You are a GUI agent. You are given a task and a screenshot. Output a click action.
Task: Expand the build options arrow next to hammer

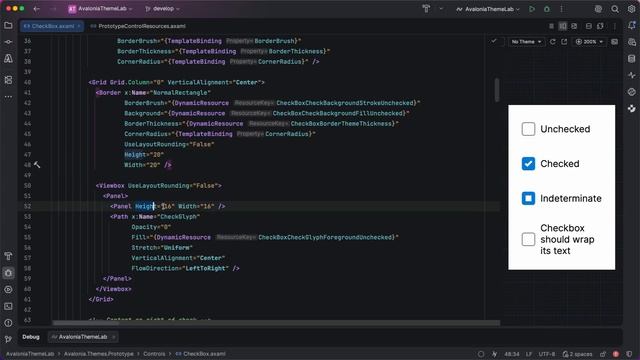point(441,9)
